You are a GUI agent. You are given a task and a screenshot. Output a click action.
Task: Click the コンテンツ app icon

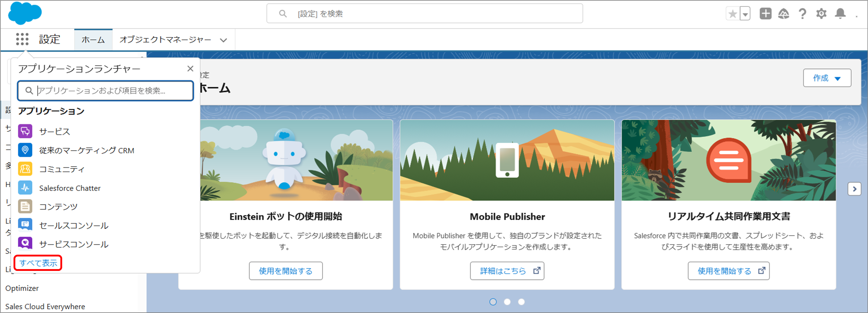click(25, 207)
